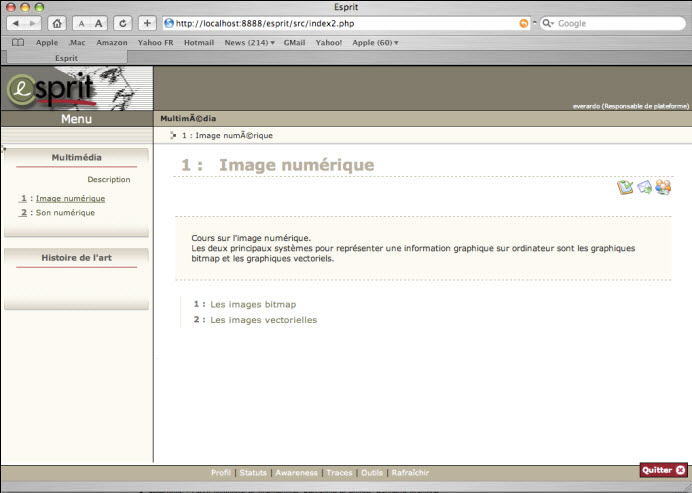Open the Histoire de l'art menu section
This screenshot has height=493, width=692.
[x=76, y=258]
